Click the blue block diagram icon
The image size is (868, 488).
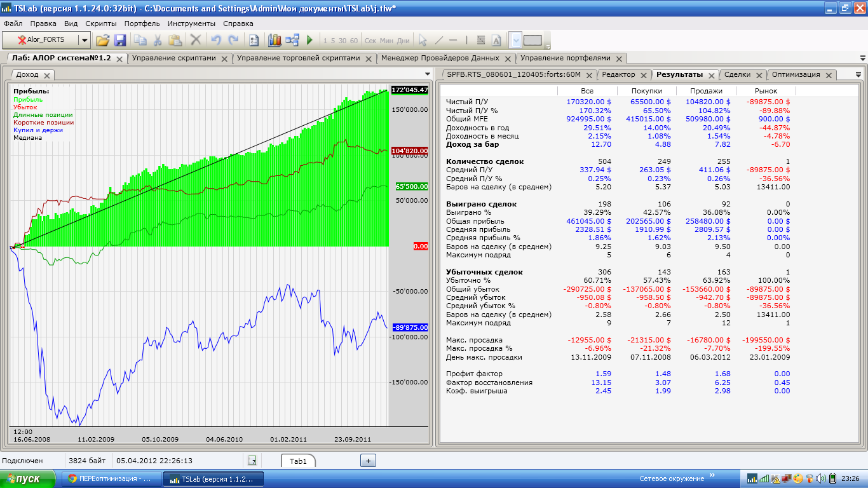coord(292,40)
